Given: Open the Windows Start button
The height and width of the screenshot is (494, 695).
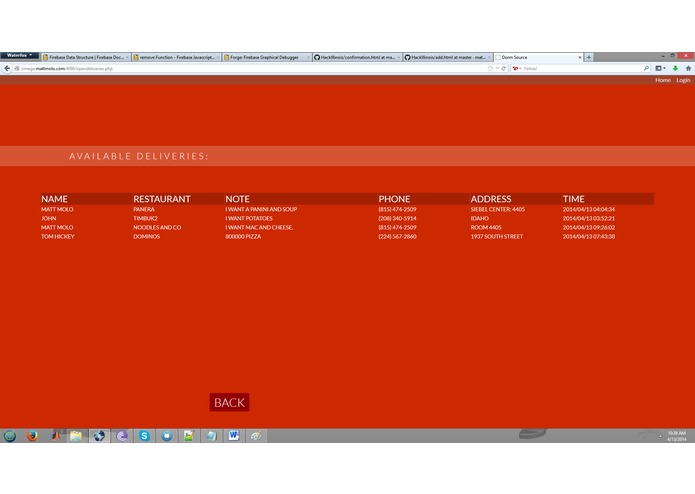Looking at the screenshot, I should (10, 436).
